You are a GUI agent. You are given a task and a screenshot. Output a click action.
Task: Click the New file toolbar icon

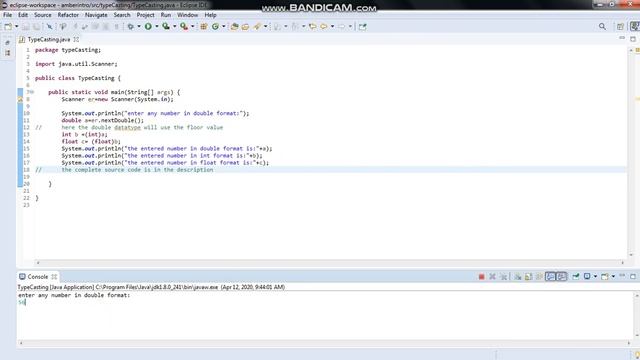point(8,27)
